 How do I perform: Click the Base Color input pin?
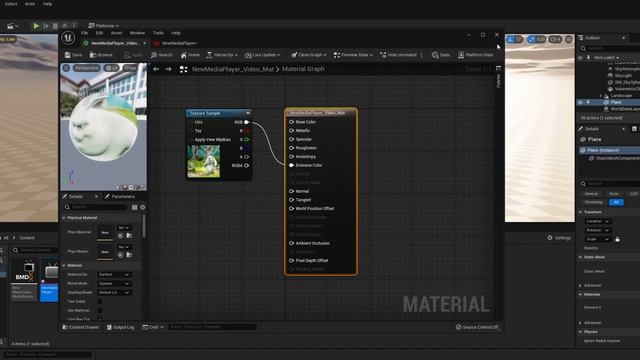tap(291, 122)
